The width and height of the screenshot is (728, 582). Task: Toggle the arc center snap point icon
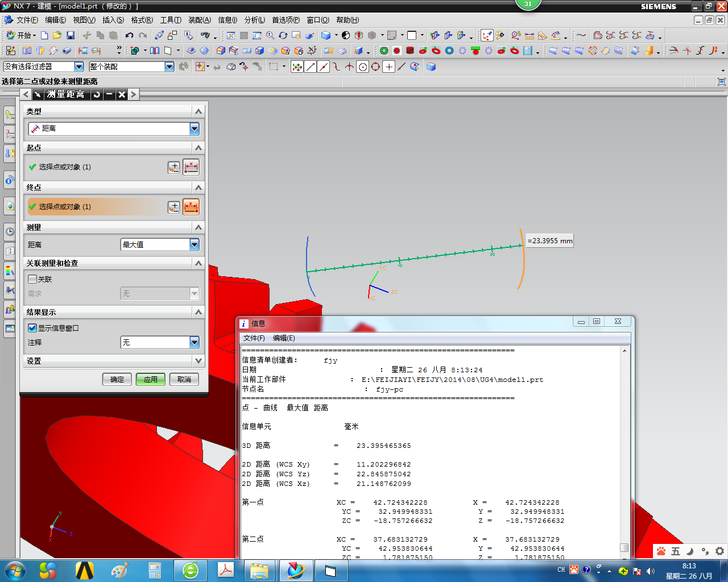tap(363, 66)
